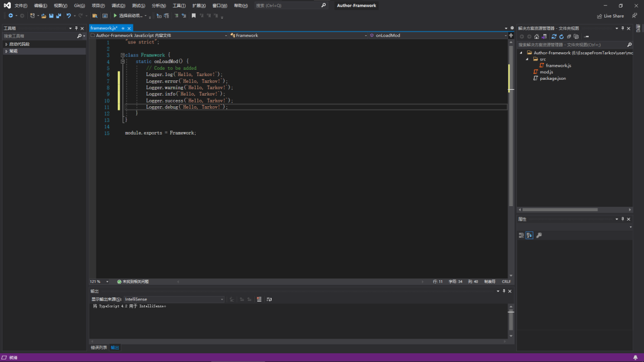Click the toolbox search magnifier icon

79,36
